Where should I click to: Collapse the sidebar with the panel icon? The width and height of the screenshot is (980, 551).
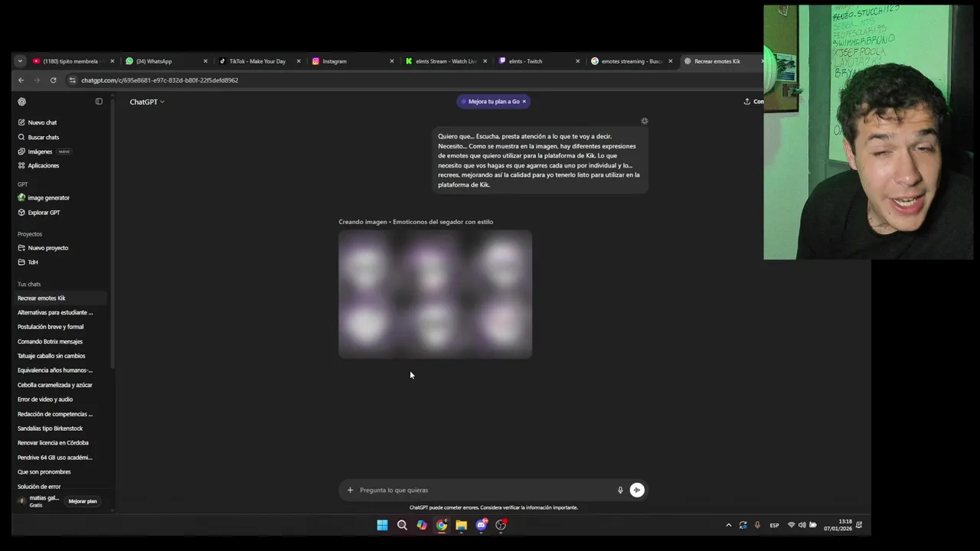(99, 101)
